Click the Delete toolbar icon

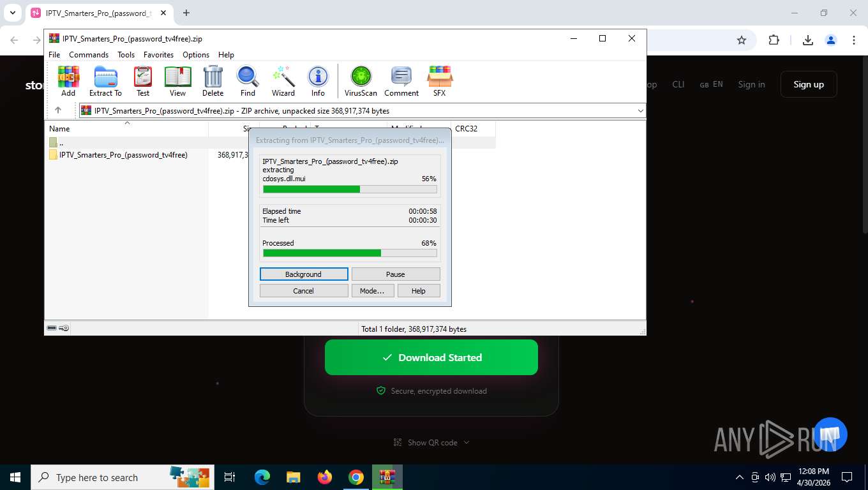pyautogui.click(x=213, y=81)
